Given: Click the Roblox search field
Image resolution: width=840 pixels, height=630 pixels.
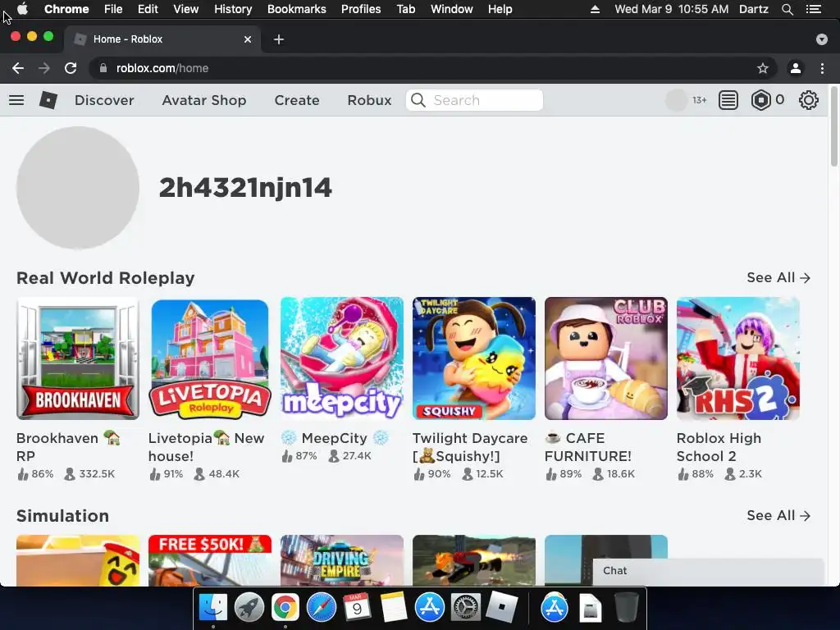Looking at the screenshot, I should tap(474, 100).
